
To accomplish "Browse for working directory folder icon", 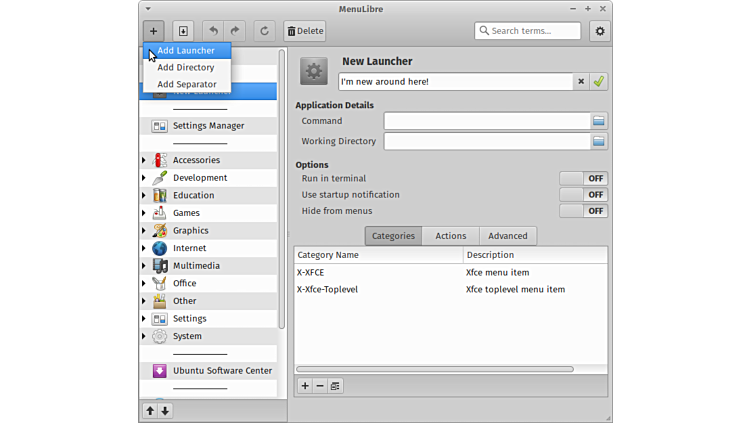I will pos(598,141).
